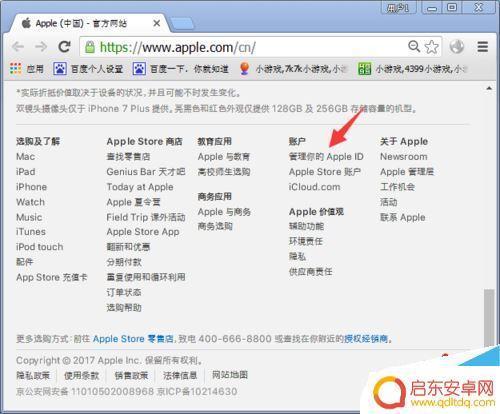Open Apple 夏令营 link
500x414 pixels.
coord(133,202)
